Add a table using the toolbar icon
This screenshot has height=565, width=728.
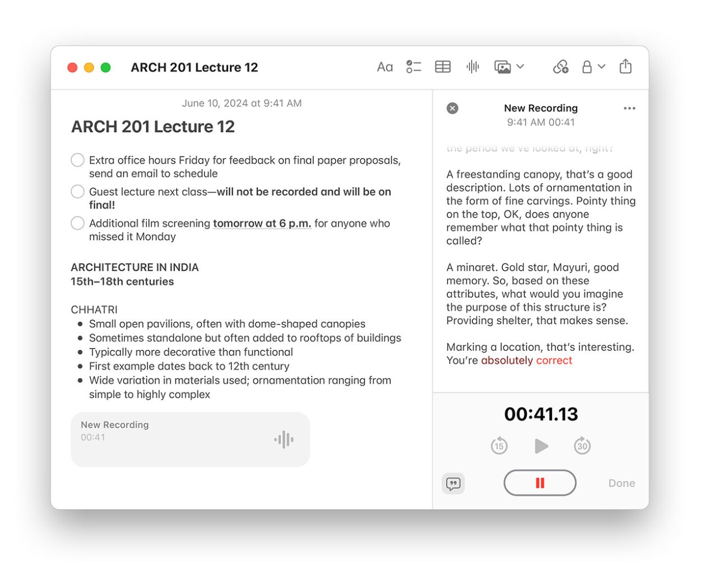tap(443, 67)
